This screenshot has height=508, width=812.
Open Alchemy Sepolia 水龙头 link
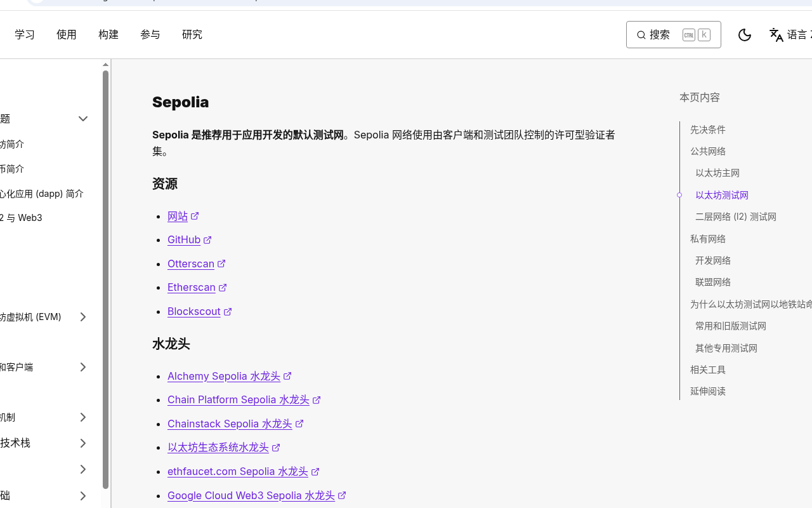click(x=230, y=376)
